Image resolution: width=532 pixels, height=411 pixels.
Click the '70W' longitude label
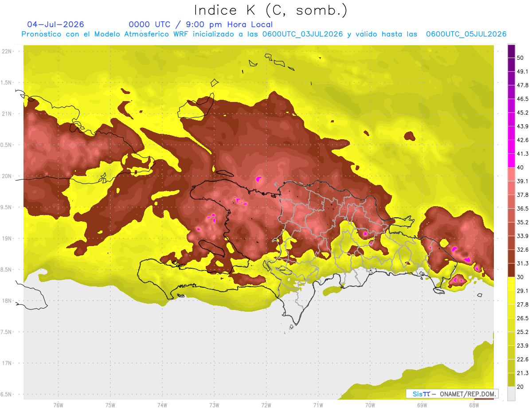click(370, 405)
